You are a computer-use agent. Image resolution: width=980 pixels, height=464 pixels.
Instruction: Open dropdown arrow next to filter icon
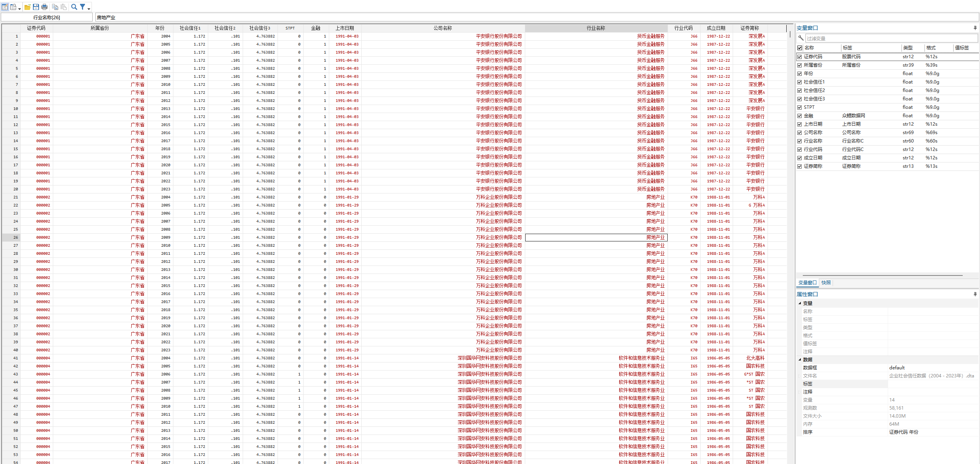pos(89,8)
